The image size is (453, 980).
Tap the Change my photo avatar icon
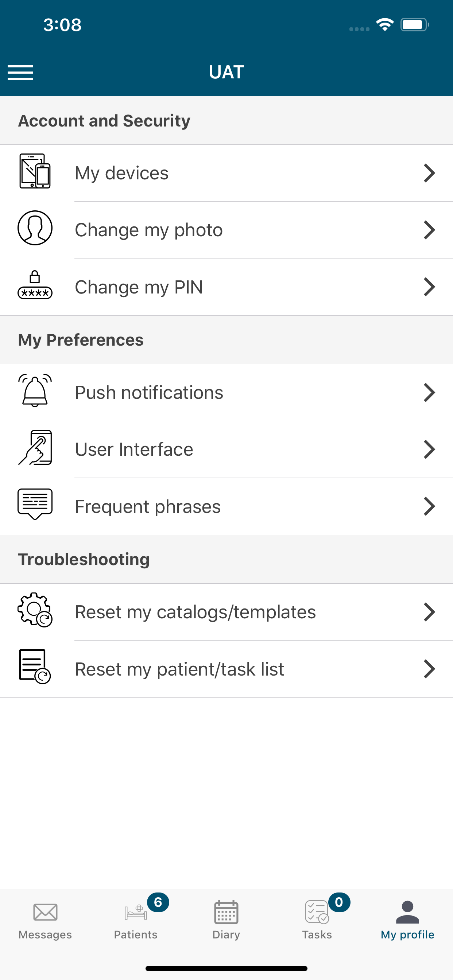point(35,228)
